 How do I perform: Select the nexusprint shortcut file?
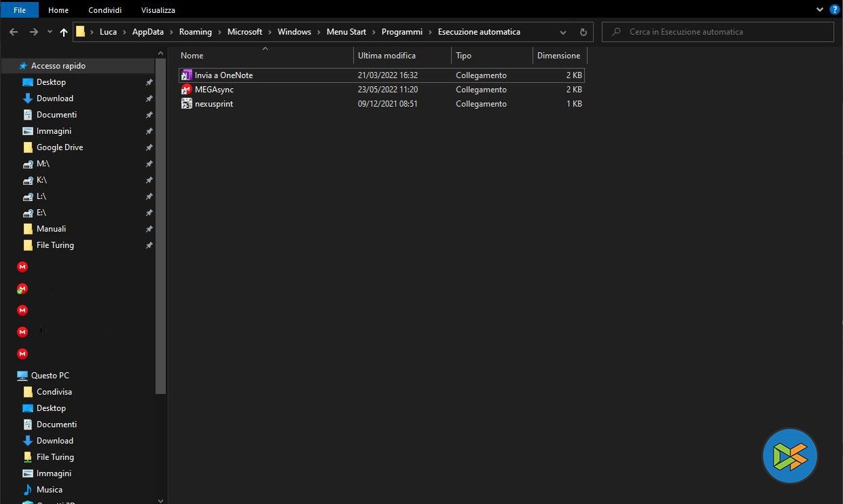click(x=213, y=104)
